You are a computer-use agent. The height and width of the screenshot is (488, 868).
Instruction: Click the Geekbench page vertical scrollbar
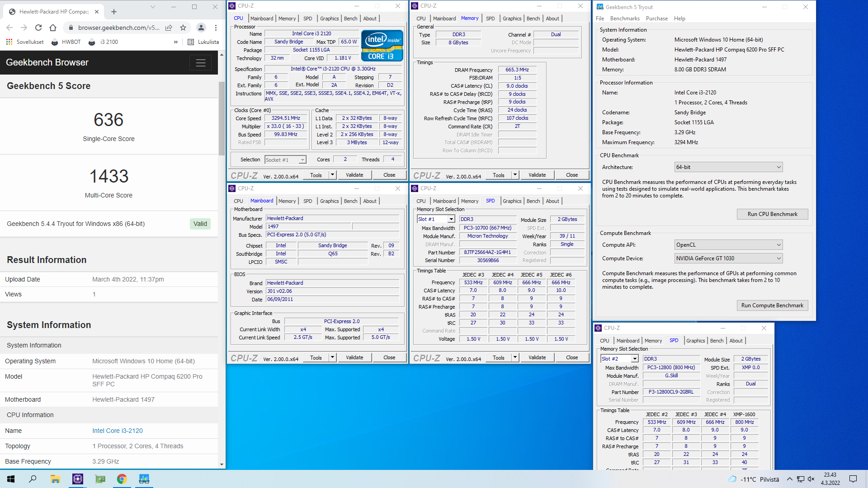222,118
